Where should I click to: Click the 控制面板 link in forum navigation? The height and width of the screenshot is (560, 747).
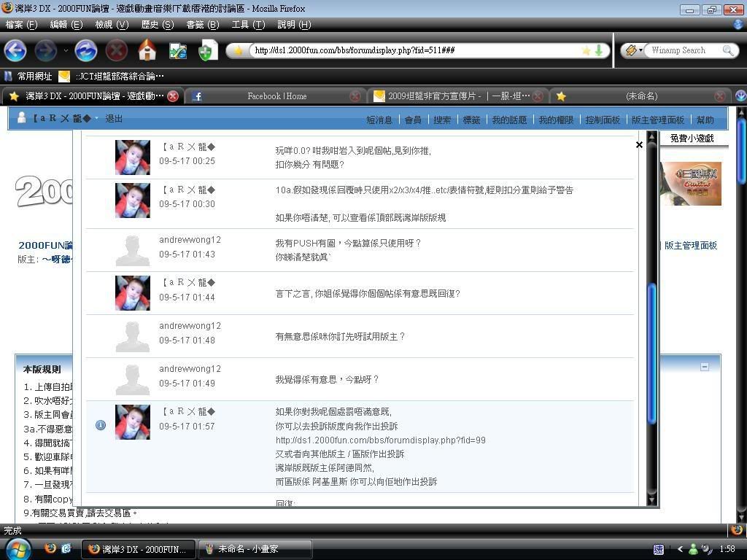click(602, 120)
